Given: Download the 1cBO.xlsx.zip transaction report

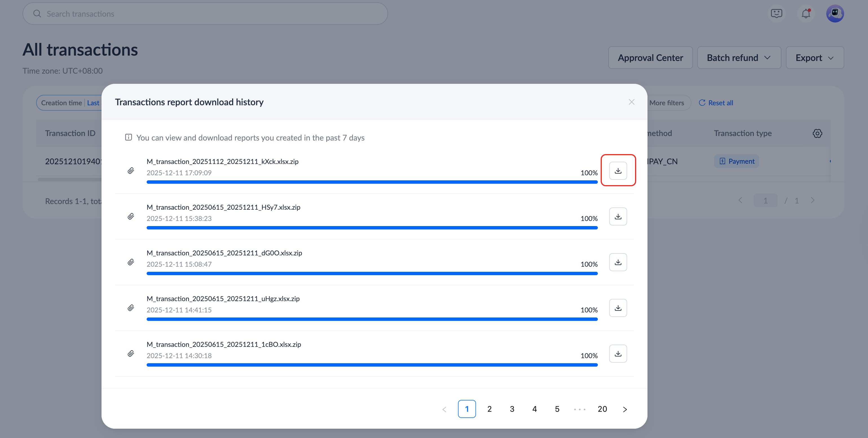Looking at the screenshot, I should click(618, 353).
